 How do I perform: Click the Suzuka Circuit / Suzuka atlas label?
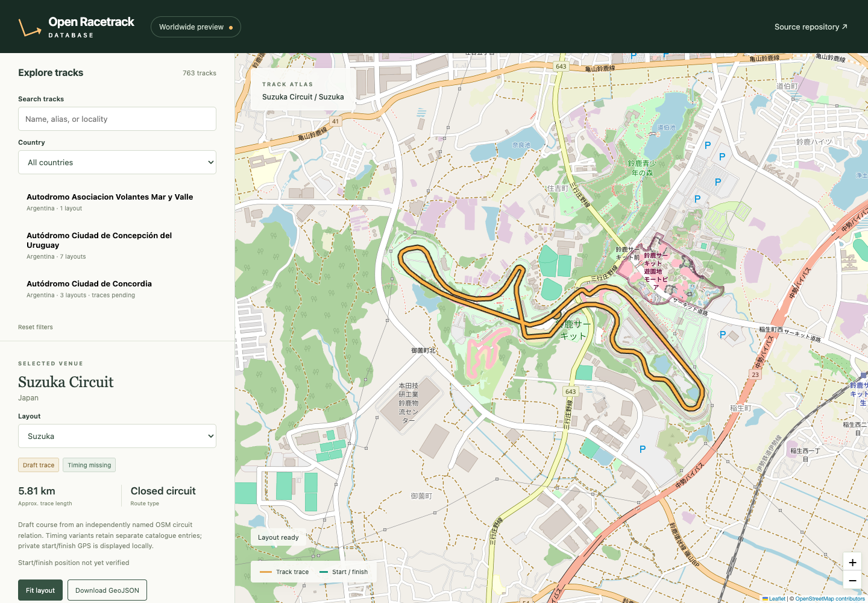click(x=303, y=96)
